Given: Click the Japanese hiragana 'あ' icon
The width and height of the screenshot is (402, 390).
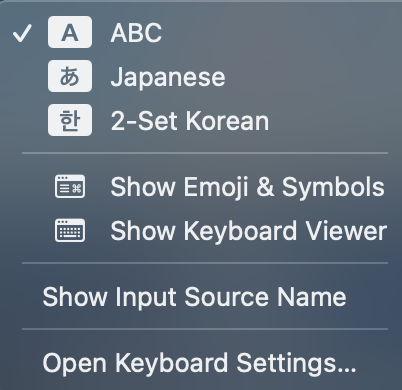Looking at the screenshot, I should click(70, 76).
